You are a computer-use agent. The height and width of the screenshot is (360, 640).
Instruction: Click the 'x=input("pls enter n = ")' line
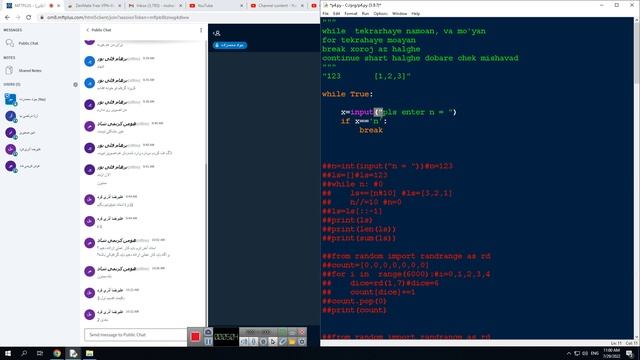(x=399, y=112)
